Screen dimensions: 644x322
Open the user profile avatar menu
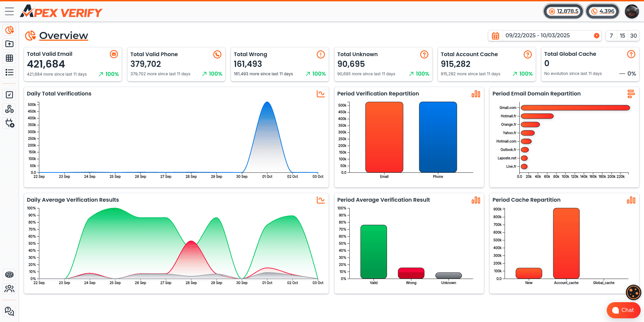(632, 11)
